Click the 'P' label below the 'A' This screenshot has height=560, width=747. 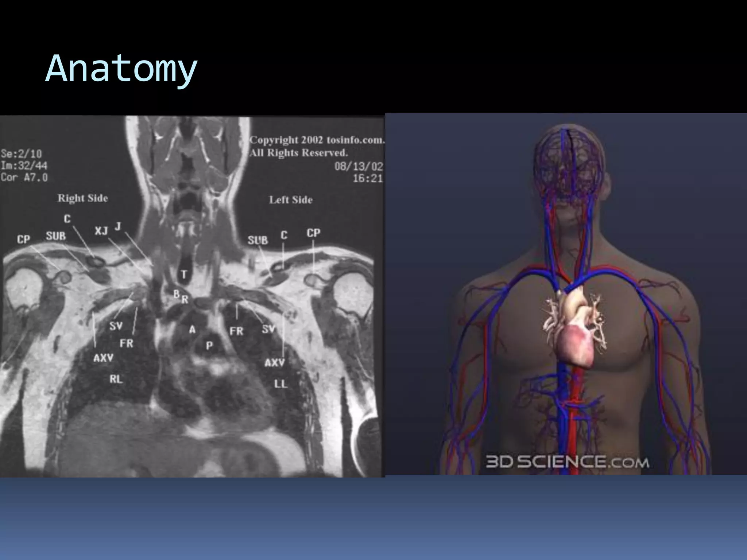209,346
